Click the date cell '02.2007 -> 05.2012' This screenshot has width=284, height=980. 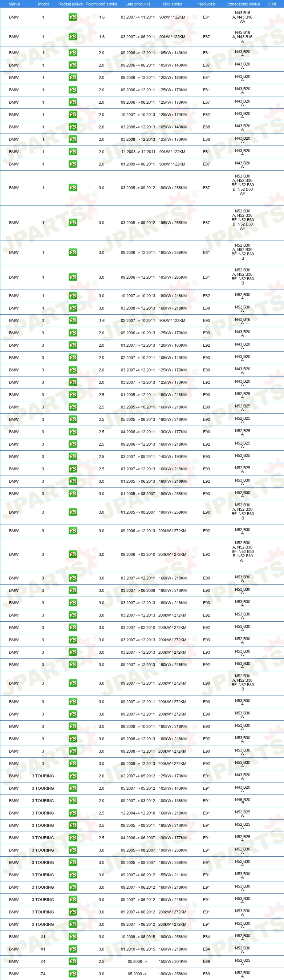pyautogui.click(x=138, y=776)
